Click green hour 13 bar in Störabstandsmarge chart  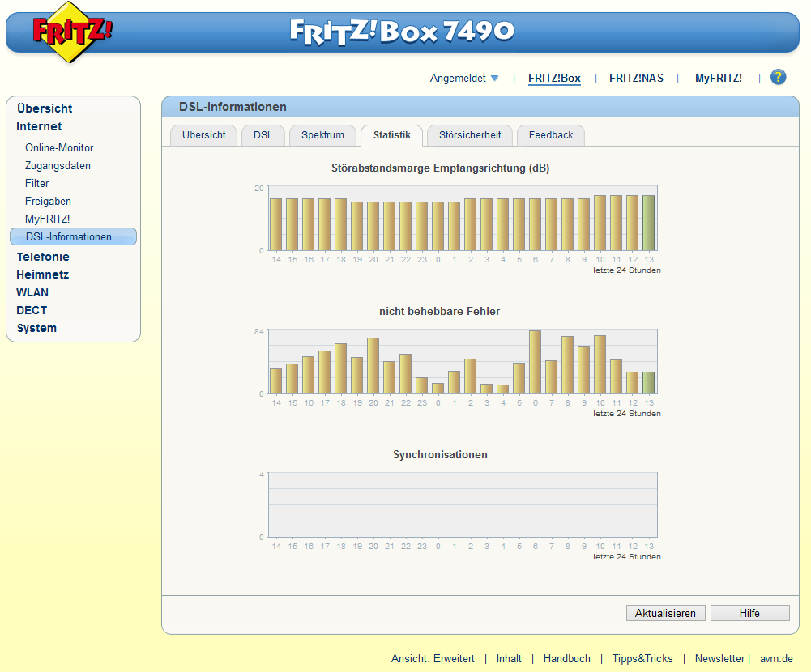649,223
